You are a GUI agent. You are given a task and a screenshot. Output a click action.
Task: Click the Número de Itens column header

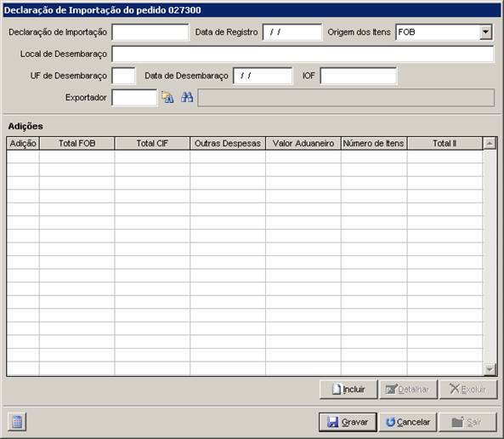[374, 144]
